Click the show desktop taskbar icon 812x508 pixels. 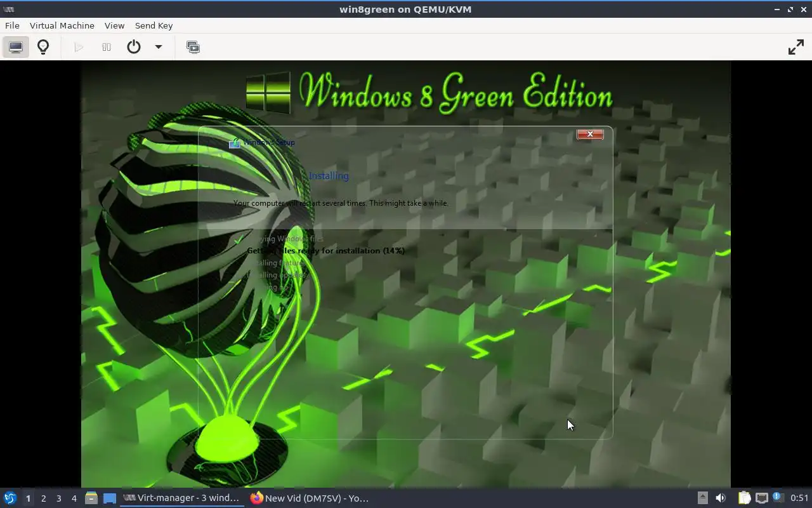click(110, 498)
